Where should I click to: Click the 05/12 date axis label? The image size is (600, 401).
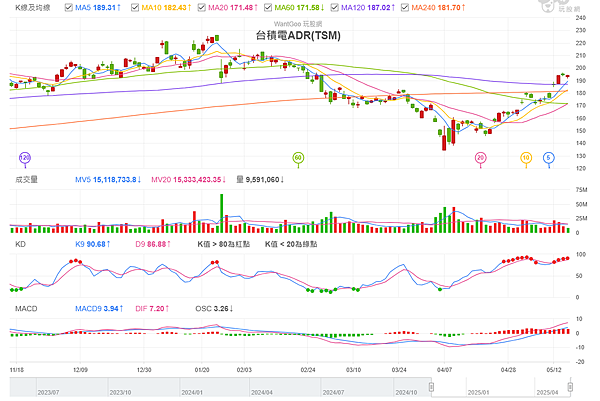[x=554, y=370]
